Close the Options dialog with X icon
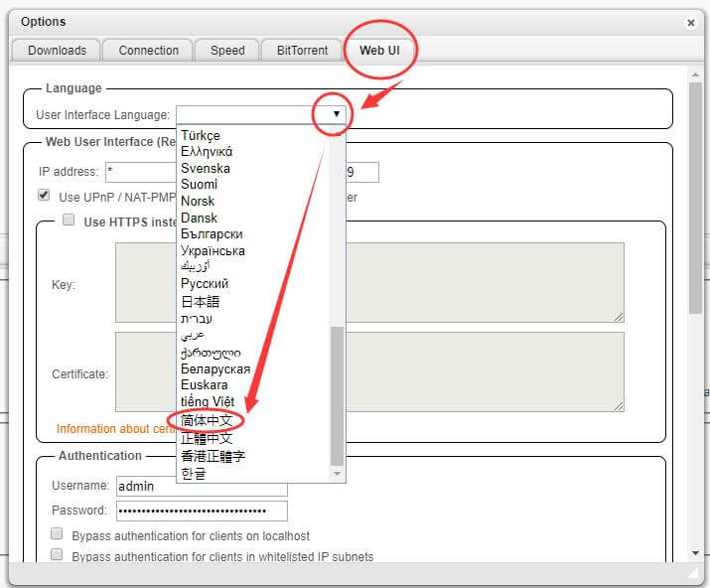 pyautogui.click(x=691, y=22)
